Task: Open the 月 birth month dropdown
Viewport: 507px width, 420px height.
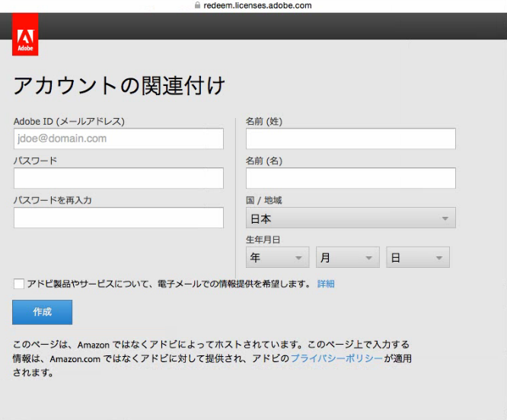Action: coord(348,257)
